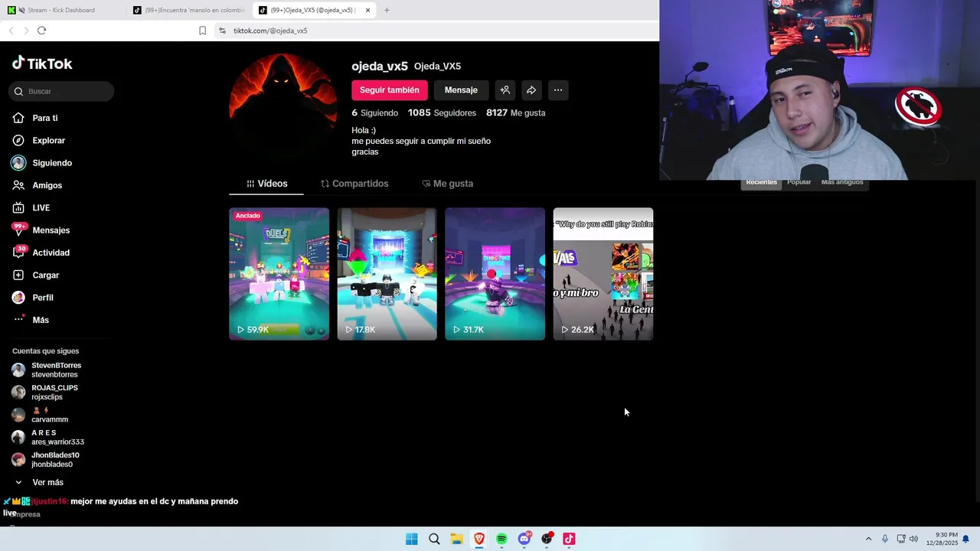980x551 pixels.
Task: Click the share arrow icon
Action: click(531, 90)
